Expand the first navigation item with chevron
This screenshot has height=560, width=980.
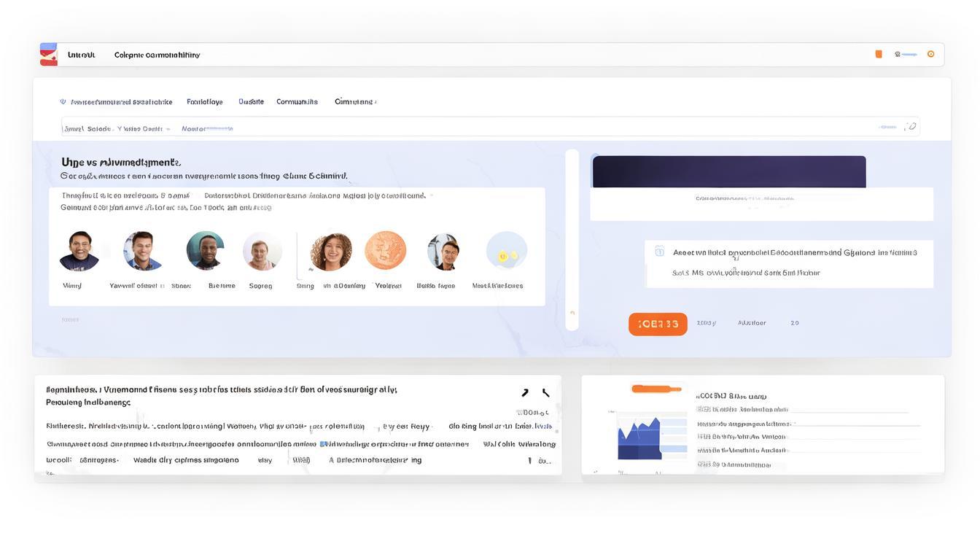pyautogui.click(x=117, y=102)
